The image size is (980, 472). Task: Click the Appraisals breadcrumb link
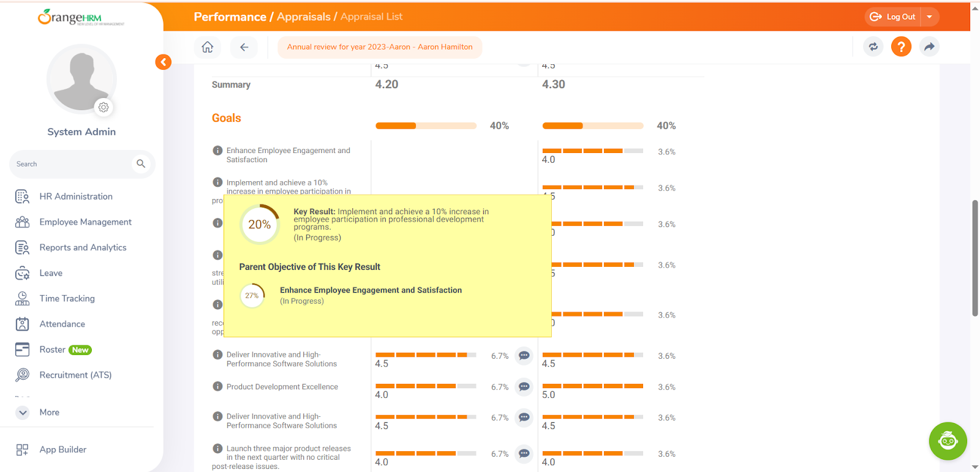[303, 17]
